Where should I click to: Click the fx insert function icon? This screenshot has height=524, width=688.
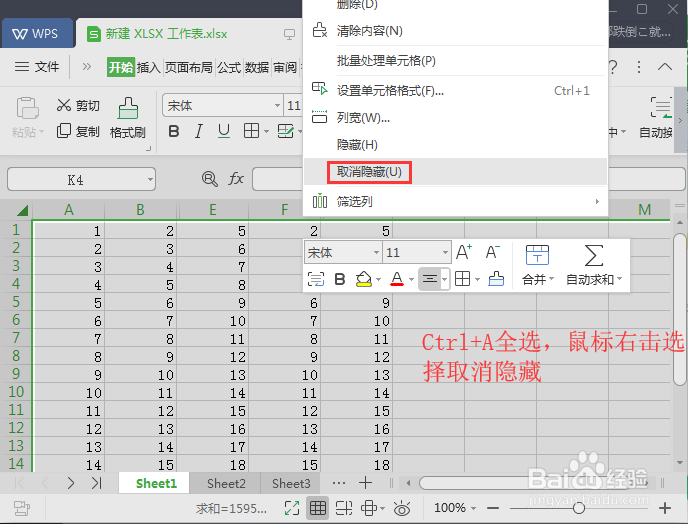[236, 179]
